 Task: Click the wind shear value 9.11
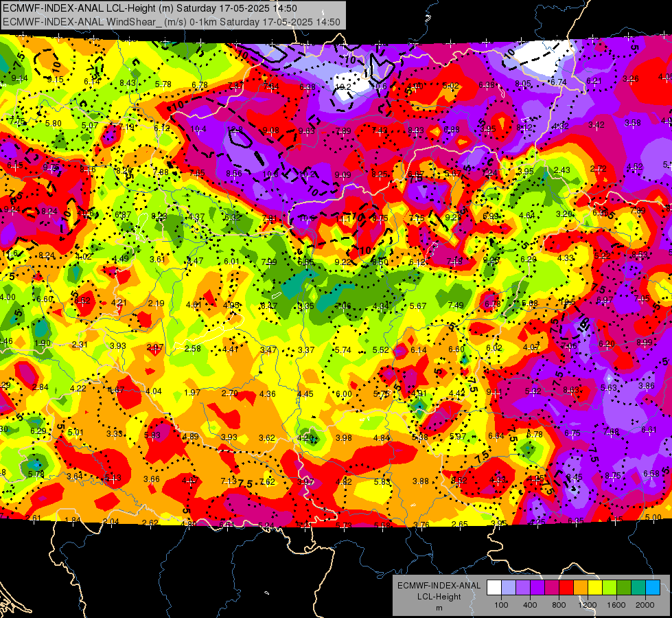pos(494,392)
